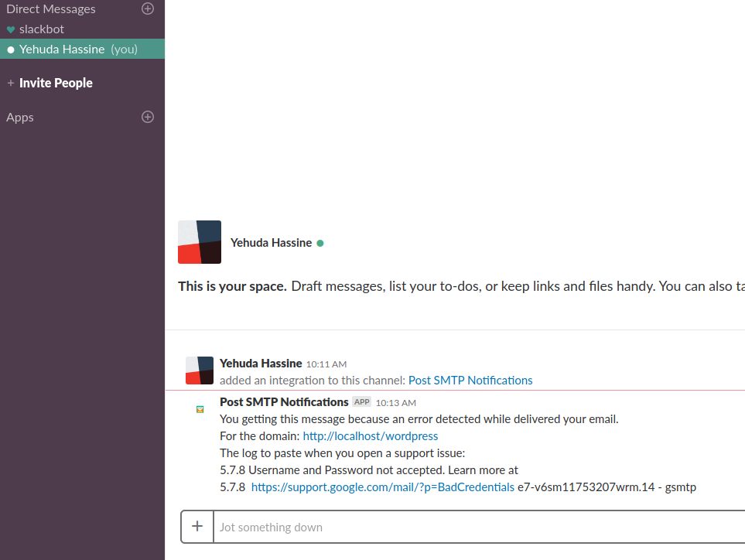Image resolution: width=745 pixels, height=560 pixels.
Task: Click the 10:11 AM message timestamp
Action: coord(326,364)
